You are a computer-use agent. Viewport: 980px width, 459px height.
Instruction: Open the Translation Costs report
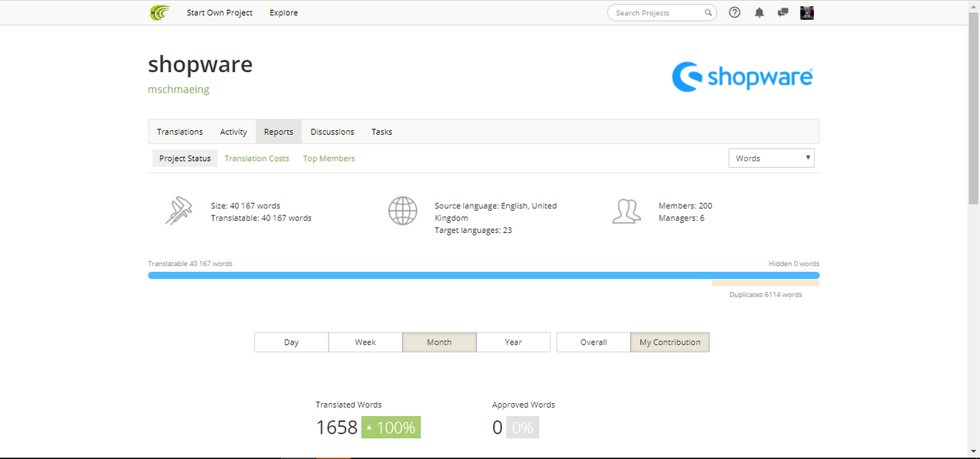(257, 159)
